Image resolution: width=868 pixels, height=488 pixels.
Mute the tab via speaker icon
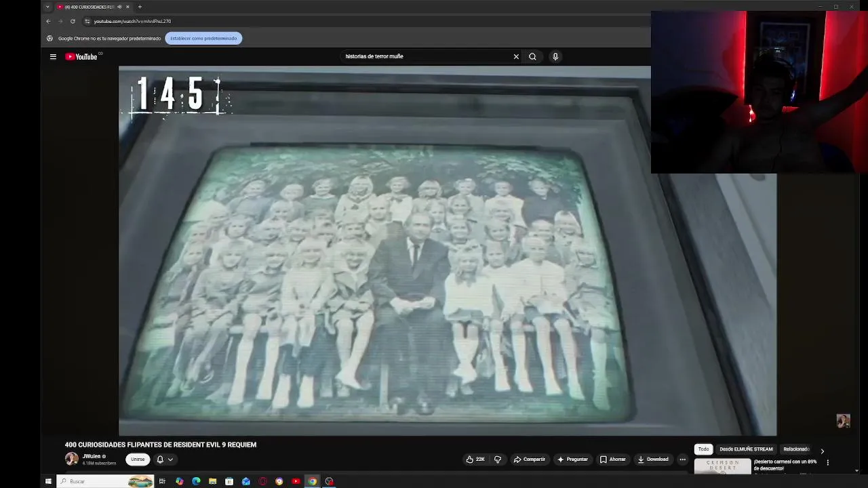tap(119, 7)
